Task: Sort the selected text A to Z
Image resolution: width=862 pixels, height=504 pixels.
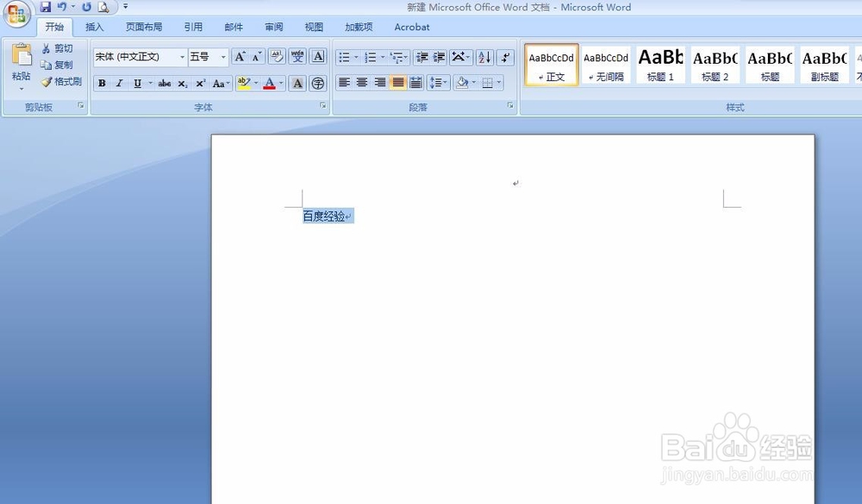Action: [484, 57]
